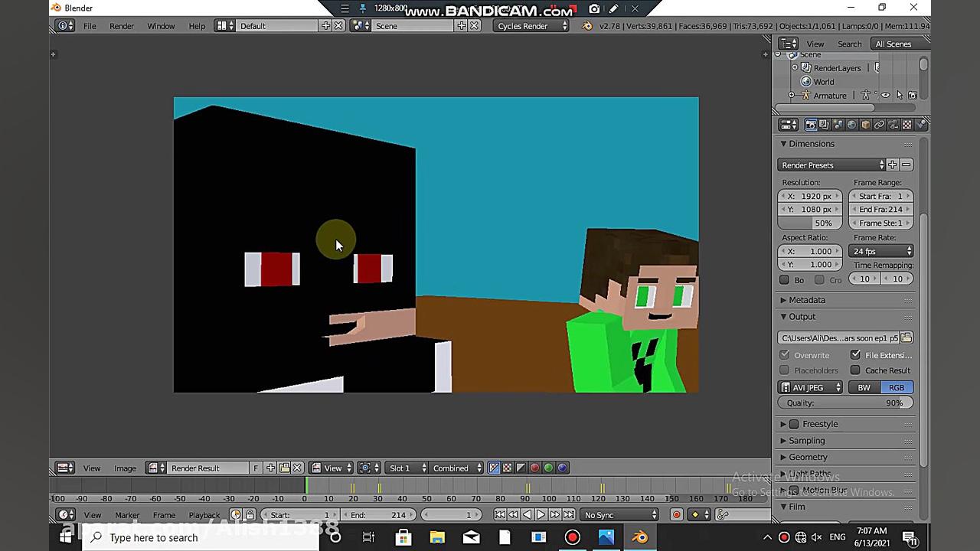This screenshot has width=980, height=551.
Task: Select BW color mode for output
Action: 864,388
